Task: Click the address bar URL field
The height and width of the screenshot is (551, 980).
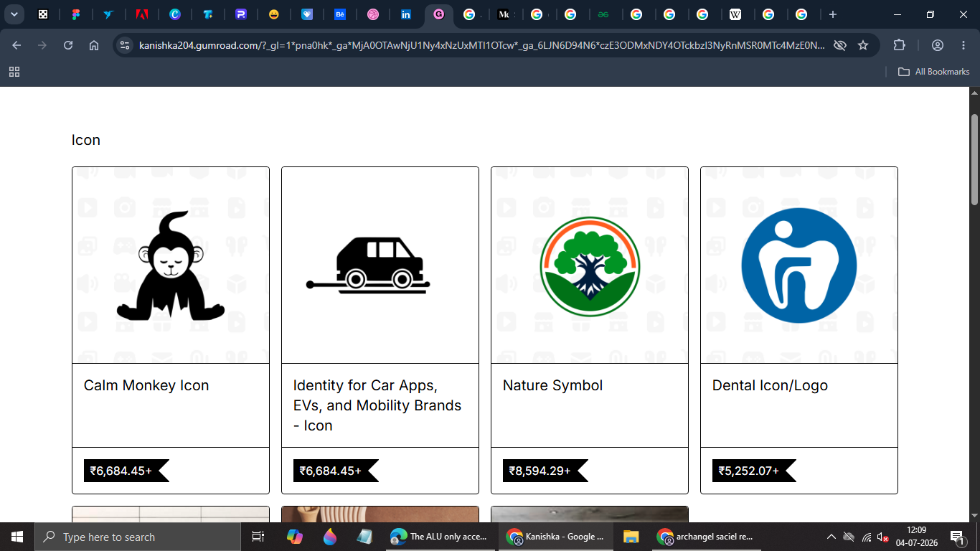Action: pos(481,45)
